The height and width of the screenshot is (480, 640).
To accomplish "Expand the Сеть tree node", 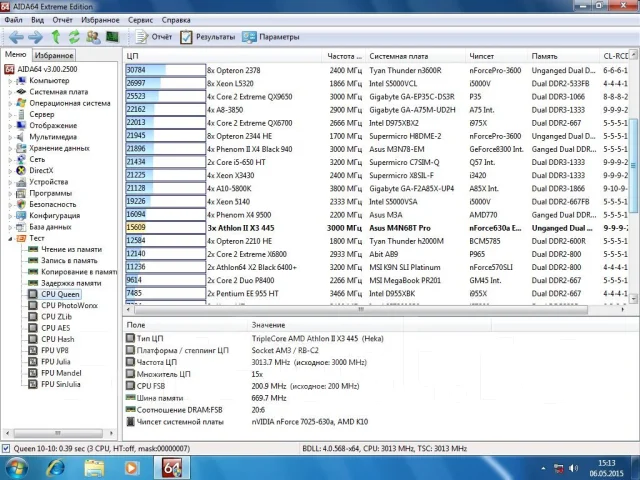I will pyautogui.click(x=11, y=160).
